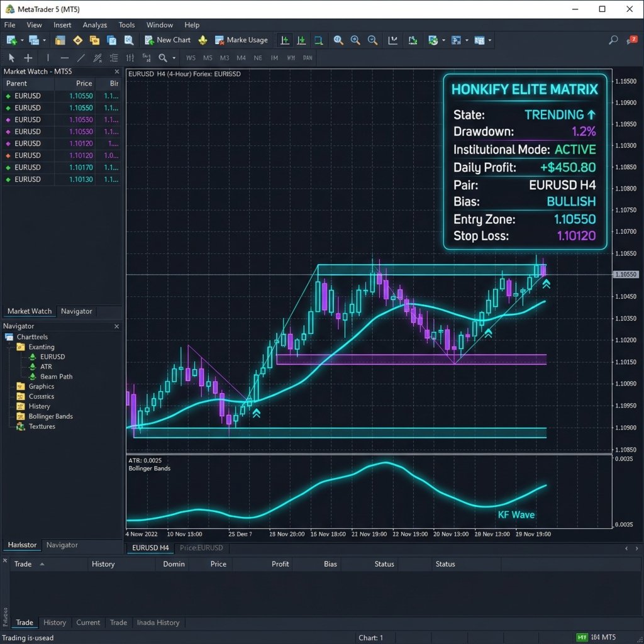Switch to green candlestick chart icon
This screenshot has height=644, width=644.
413,40
